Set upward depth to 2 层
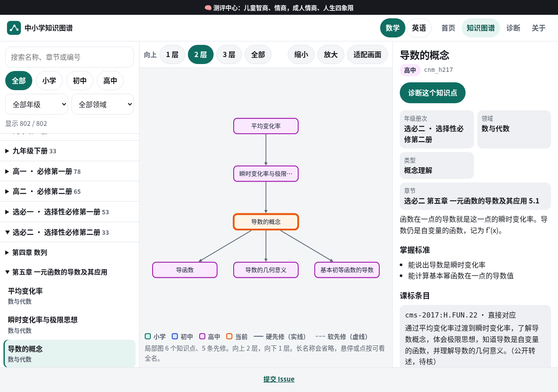 point(201,54)
